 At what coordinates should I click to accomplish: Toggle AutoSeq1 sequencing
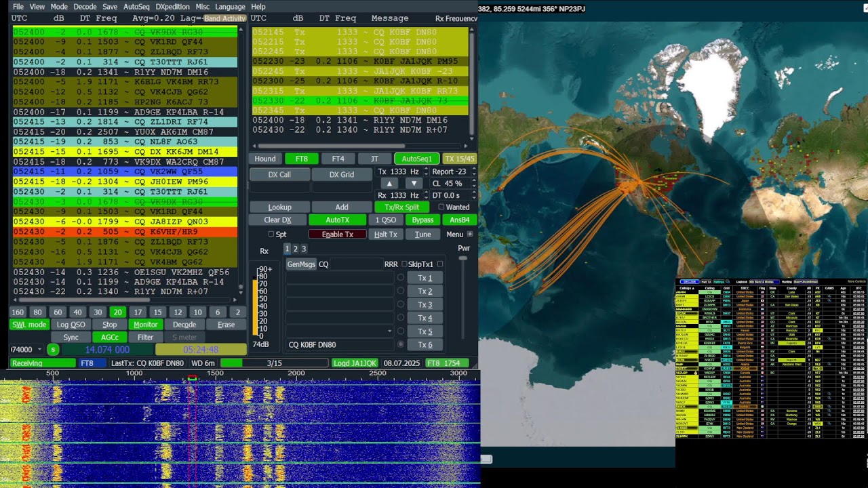pos(417,159)
